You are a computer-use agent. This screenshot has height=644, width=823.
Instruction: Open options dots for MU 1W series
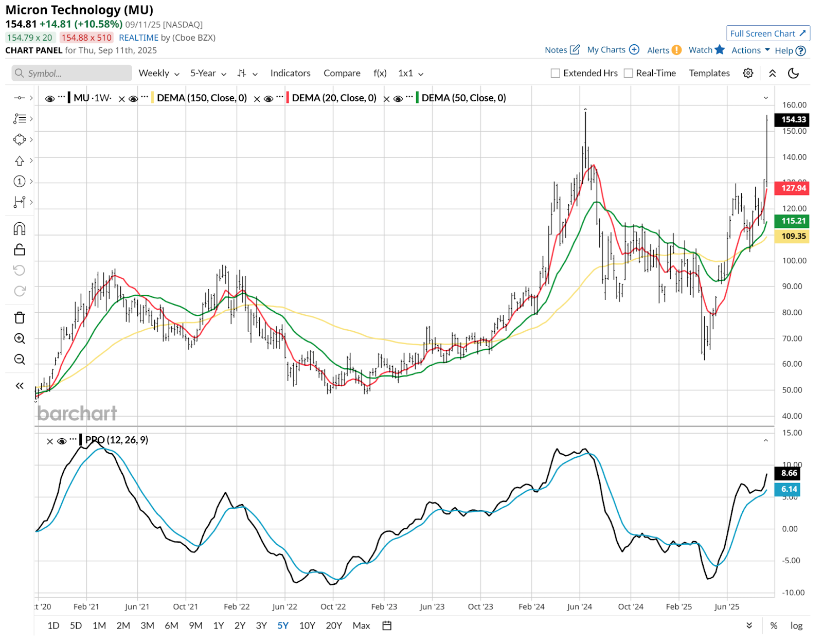[x=62, y=96]
